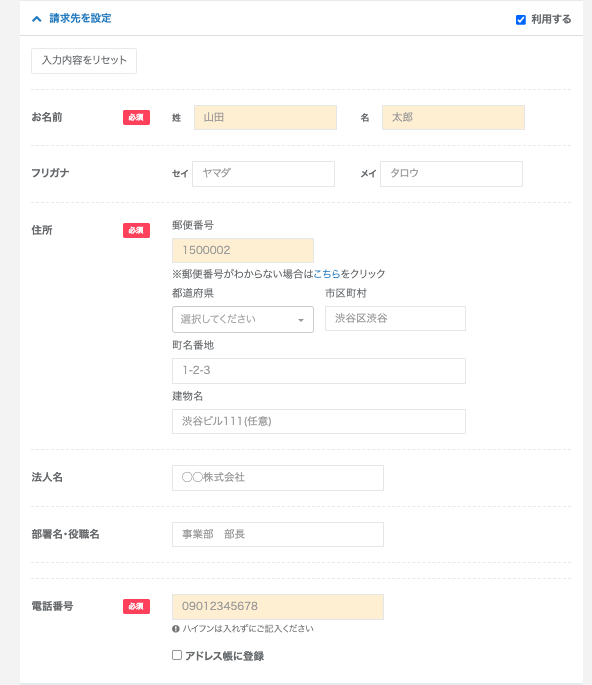
Task: Open the 都道府県 prefecture dropdown
Action: click(243, 319)
